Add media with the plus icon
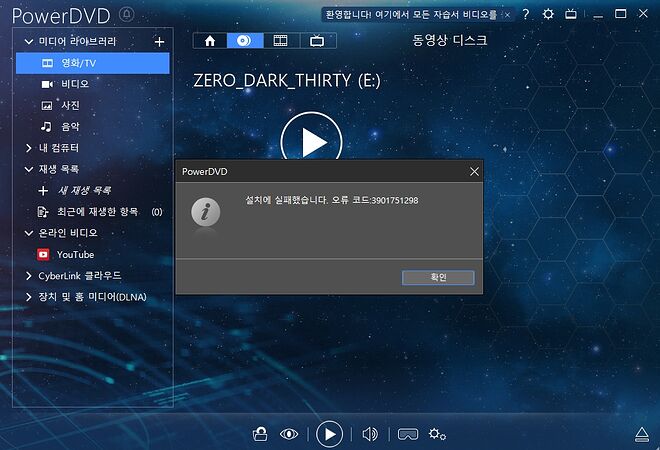This screenshot has width=660, height=450. click(x=160, y=42)
